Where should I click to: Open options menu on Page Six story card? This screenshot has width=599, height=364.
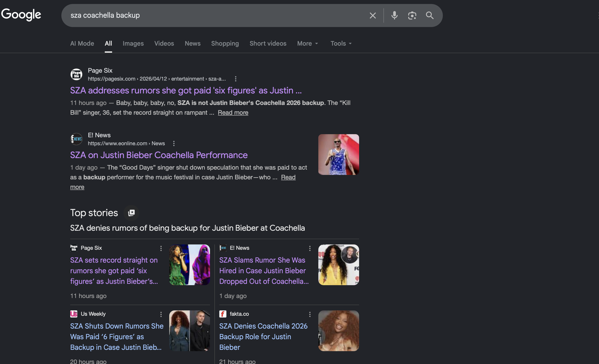pos(161,248)
